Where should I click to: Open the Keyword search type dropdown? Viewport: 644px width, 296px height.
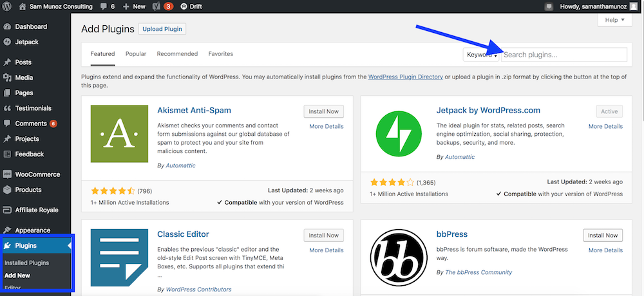coord(481,55)
